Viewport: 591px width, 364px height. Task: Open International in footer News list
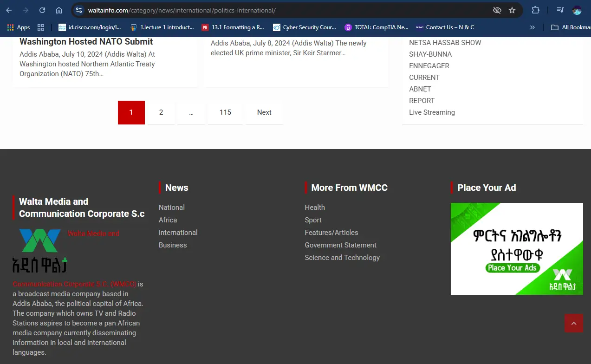click(178, 233)
